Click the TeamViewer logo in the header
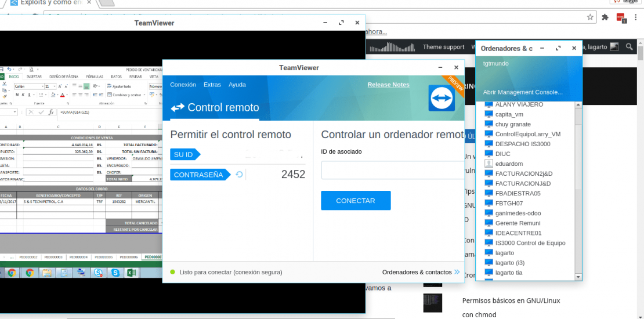This screenshot has height=319, width=644. click(442, 98)
